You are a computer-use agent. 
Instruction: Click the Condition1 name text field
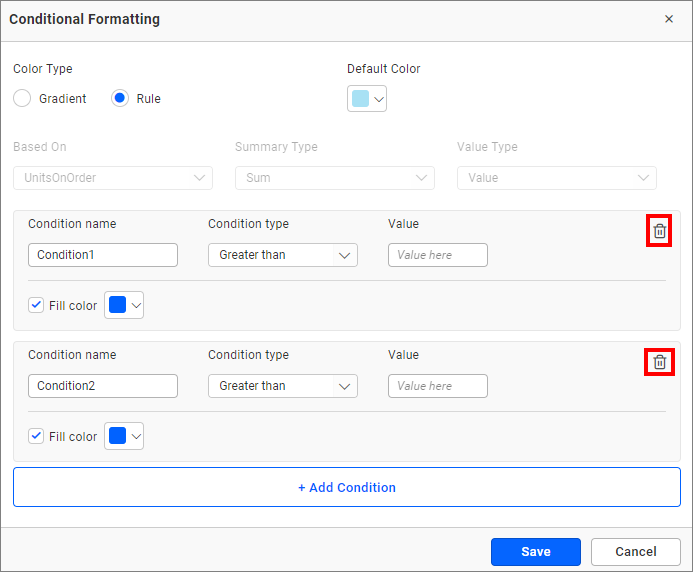pos(102,255)
